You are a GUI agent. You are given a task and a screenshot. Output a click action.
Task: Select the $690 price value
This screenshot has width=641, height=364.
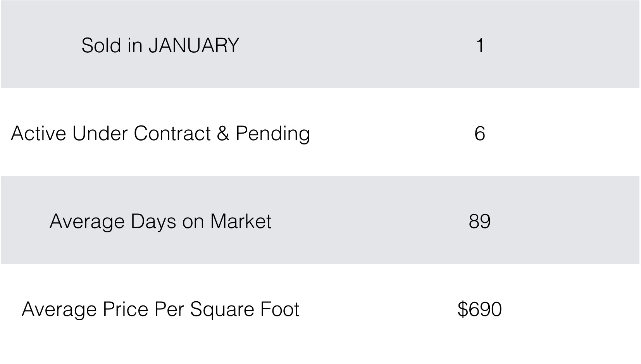pyautogui.click(x=480, y=309)
